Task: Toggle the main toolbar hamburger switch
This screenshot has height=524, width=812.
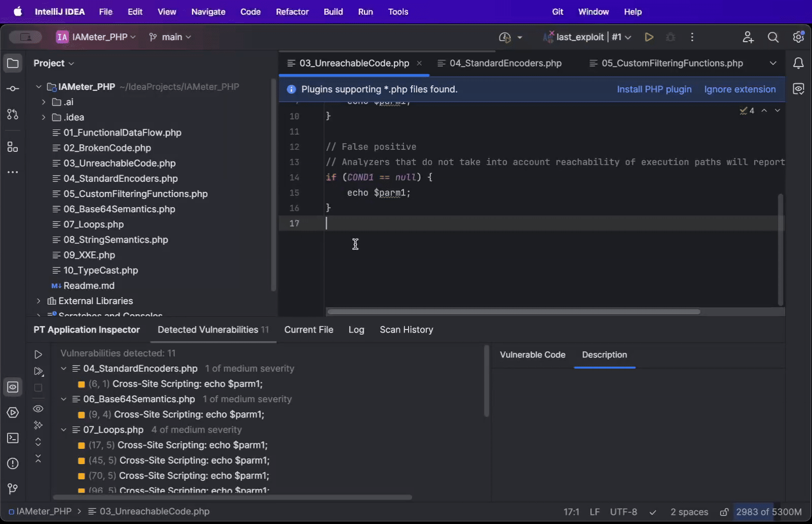Action: click(25, 37)
